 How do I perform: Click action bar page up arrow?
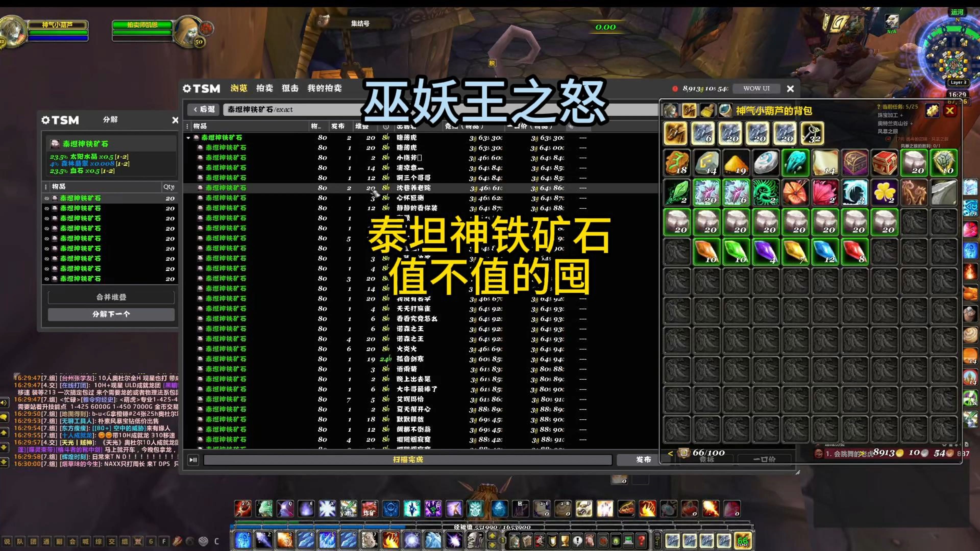[x=492, y=536]
